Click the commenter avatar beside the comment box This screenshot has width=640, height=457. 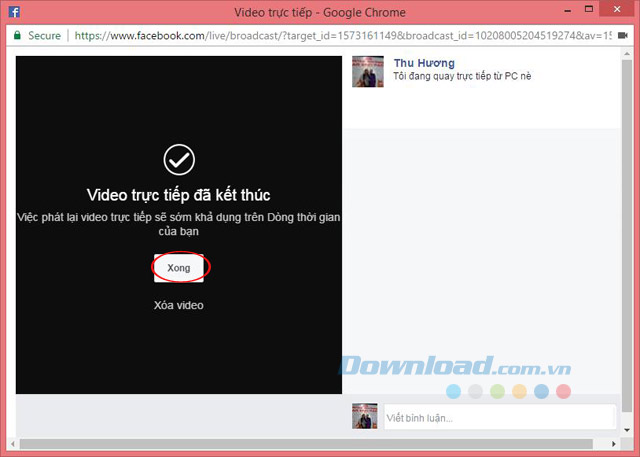click(364, 416)
